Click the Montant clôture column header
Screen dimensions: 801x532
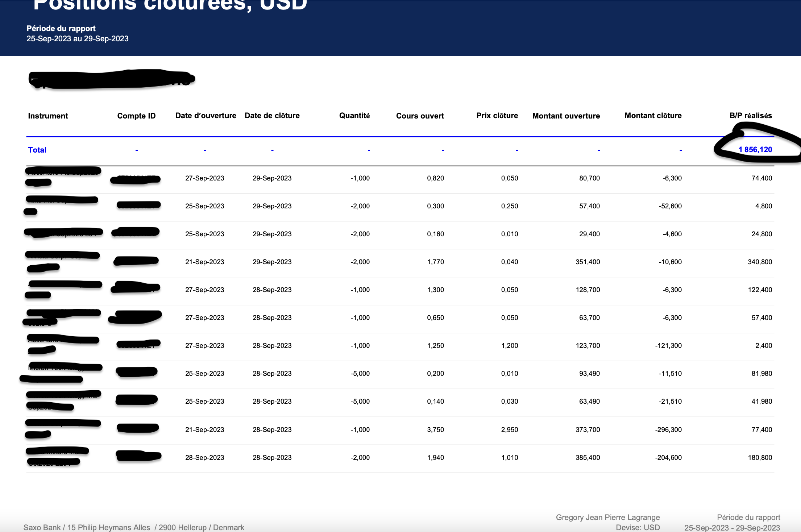653,116
